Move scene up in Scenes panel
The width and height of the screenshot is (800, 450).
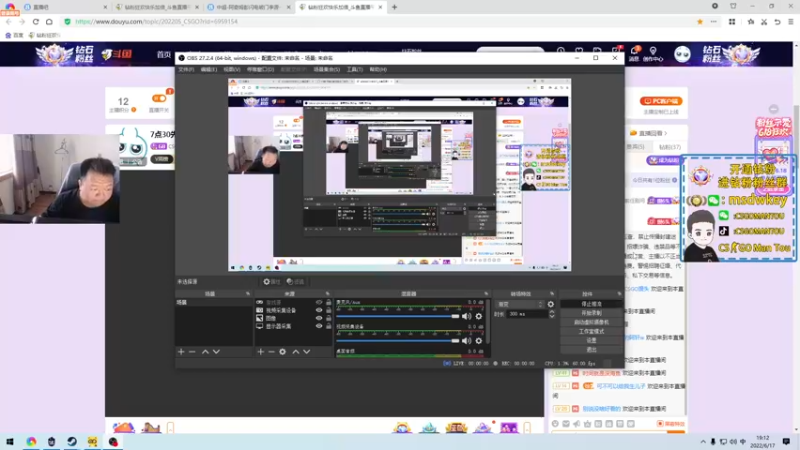205,352
